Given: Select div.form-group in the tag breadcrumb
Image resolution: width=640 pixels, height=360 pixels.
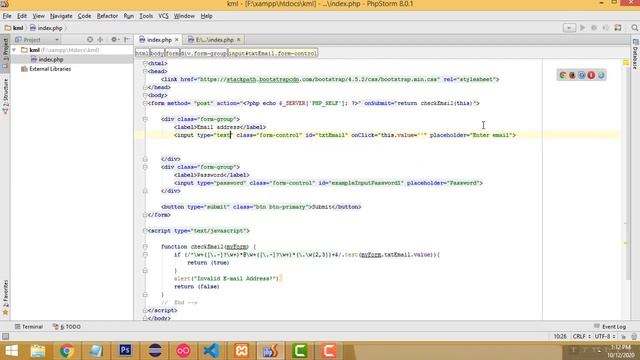Looking at the screenshot, I should pyautogui.click(x=203, y=53).
